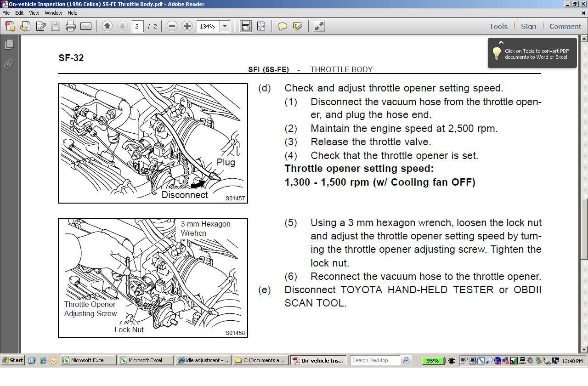Go to previous page using up arrow
588x386 pixels.
point(107,26)
